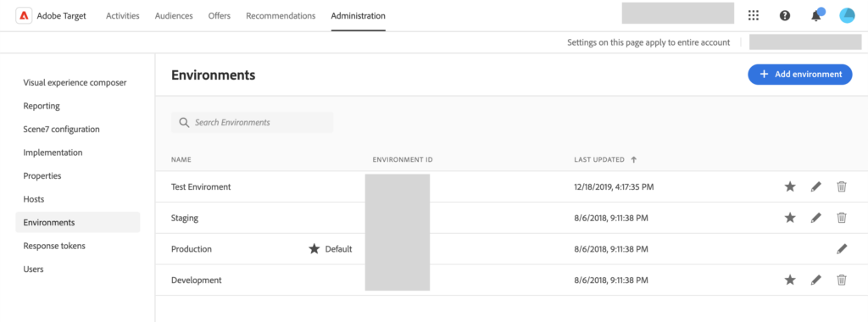
Task: Edit Test Enviroment with the pencil icon
Action: pos(816,187)
